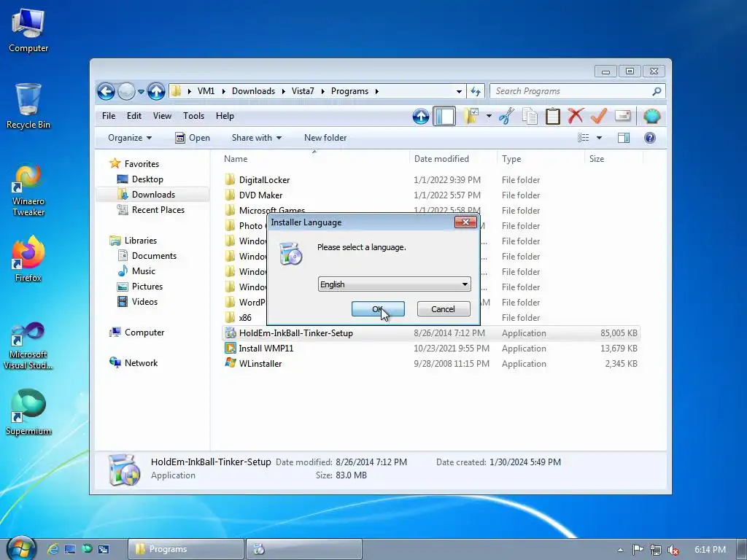Toggle the preview pane button
The width and height of the screenshot is (747, 560).
624,138
